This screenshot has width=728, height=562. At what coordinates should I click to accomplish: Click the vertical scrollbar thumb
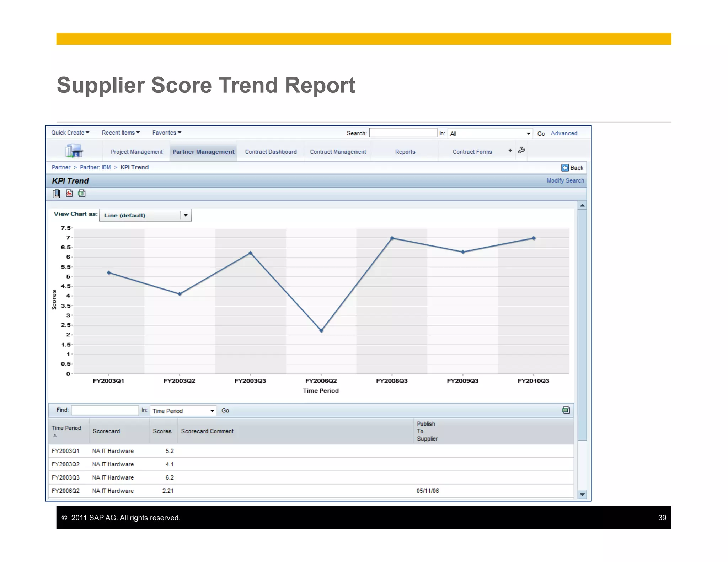(582, 325)
